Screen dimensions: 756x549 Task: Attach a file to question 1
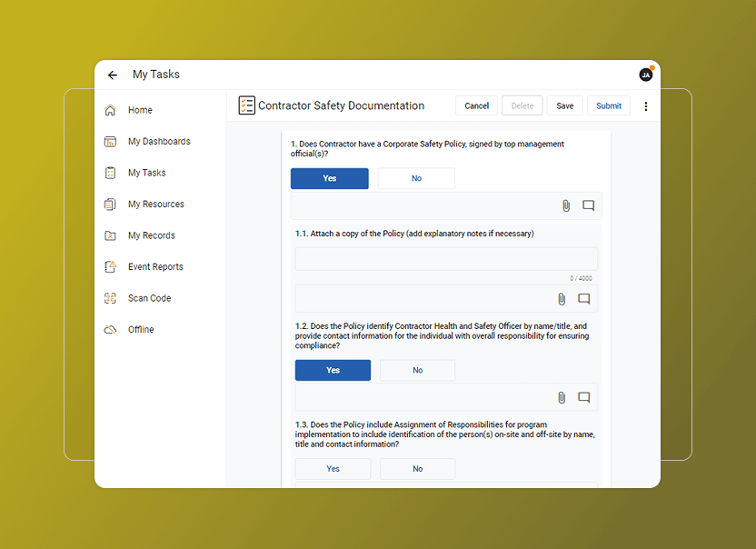(566, 205)
